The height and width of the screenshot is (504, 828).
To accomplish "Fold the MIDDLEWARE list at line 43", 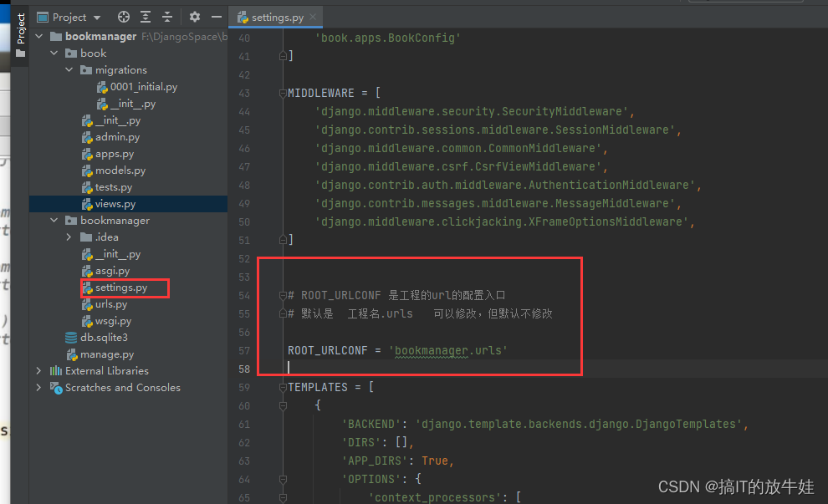I will click(283, 94).
